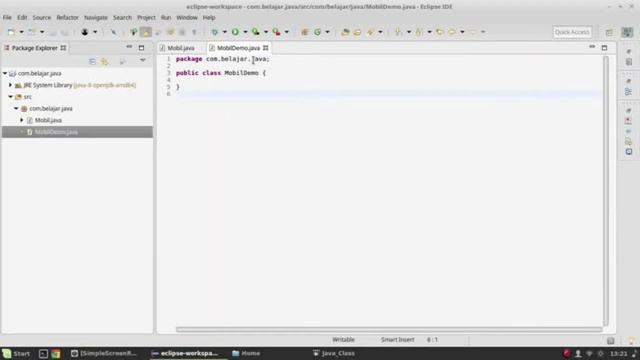Open the Declaration minimized view icon

[629, 142]
